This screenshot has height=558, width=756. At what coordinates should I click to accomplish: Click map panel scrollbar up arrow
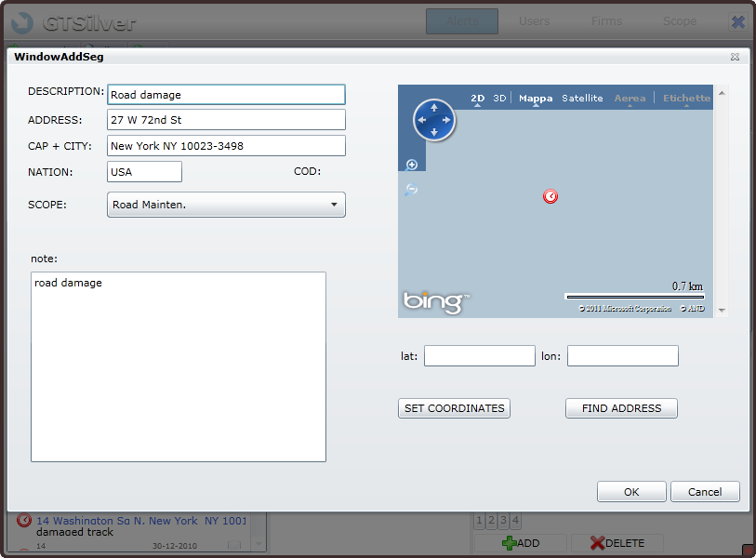coord(722,93)
